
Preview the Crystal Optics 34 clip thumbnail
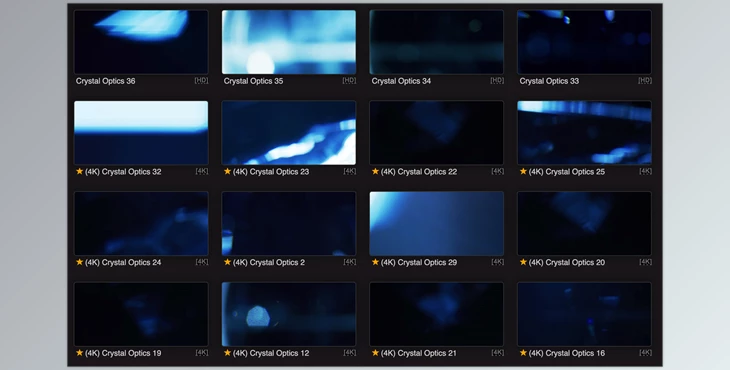tap(437, 42)
